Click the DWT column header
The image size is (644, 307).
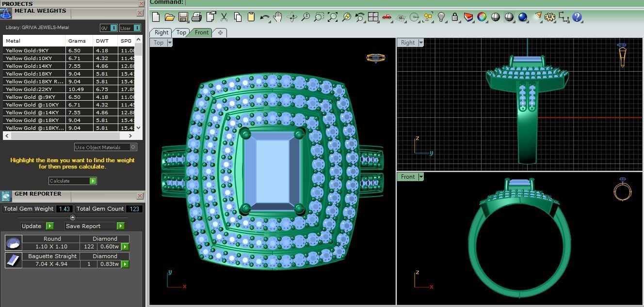point(105,41)
